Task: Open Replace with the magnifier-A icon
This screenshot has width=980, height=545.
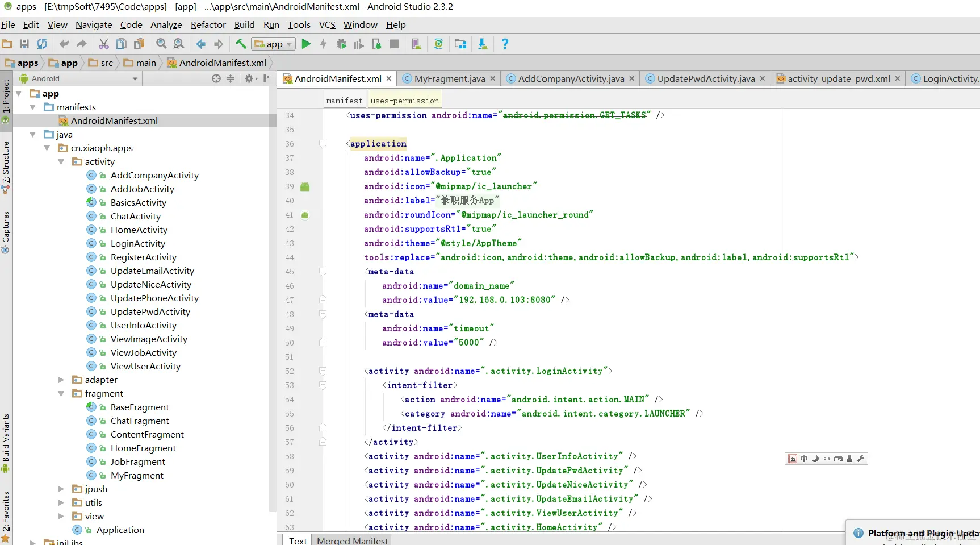Action: coord(179,44)
